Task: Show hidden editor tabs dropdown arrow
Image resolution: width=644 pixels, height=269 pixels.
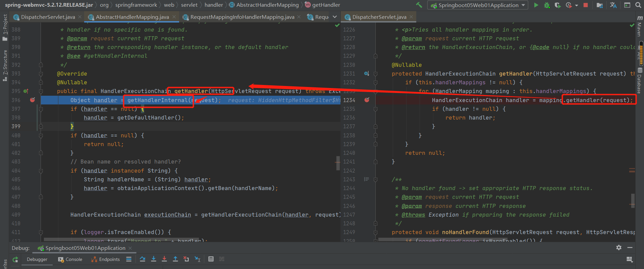Action: [334, 17]
